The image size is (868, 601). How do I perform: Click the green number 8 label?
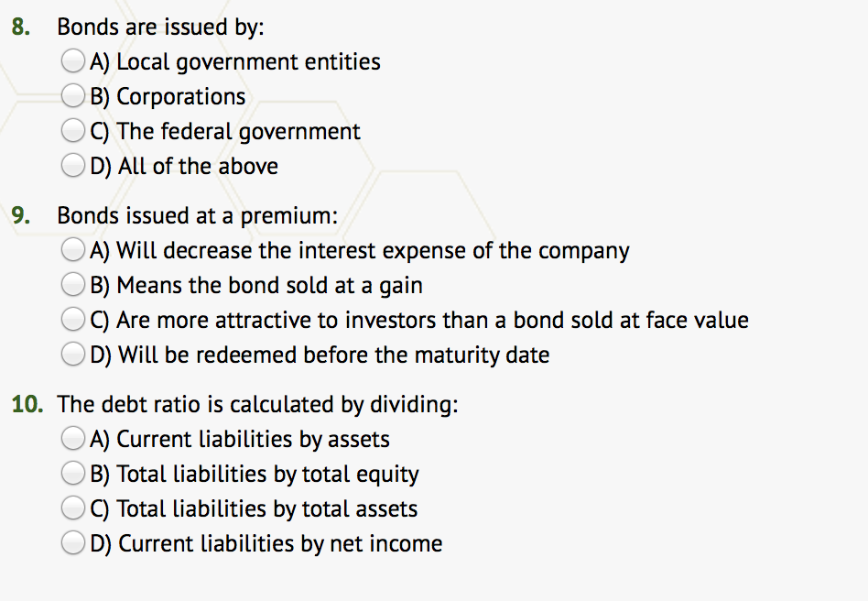click(20, 27)
